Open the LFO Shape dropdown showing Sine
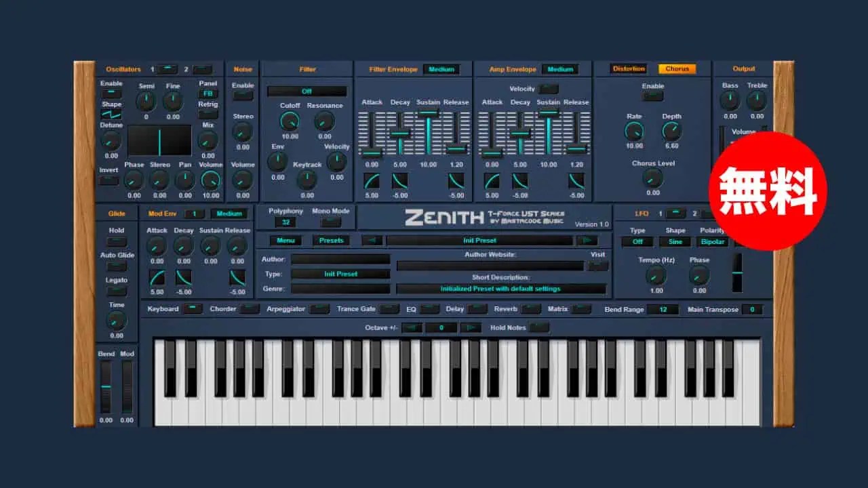The height and width of the screenshot is (488, 868). pyautogui.click(x=675, y=242)
